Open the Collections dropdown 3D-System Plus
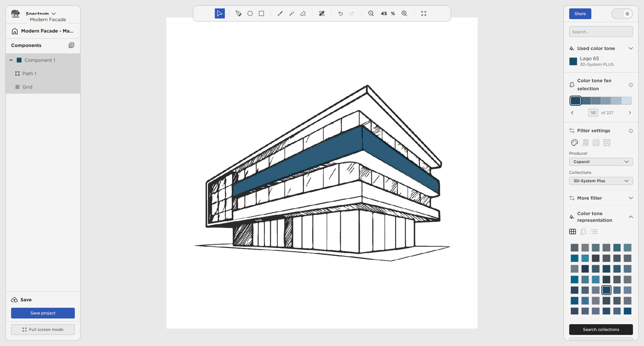Image resolution: width=644 pixels, height=346 pixels. click(601, 181)
